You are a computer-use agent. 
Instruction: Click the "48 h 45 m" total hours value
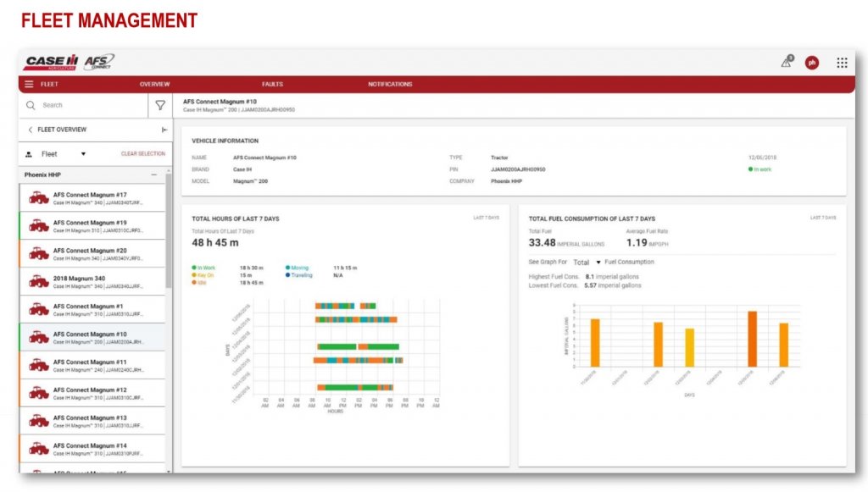(x=215, y=243)
